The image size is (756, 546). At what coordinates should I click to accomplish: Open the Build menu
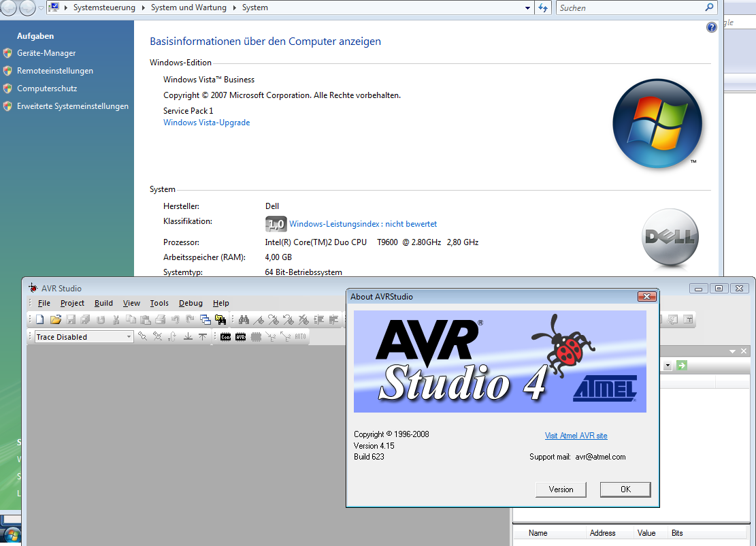click(103, 303)
